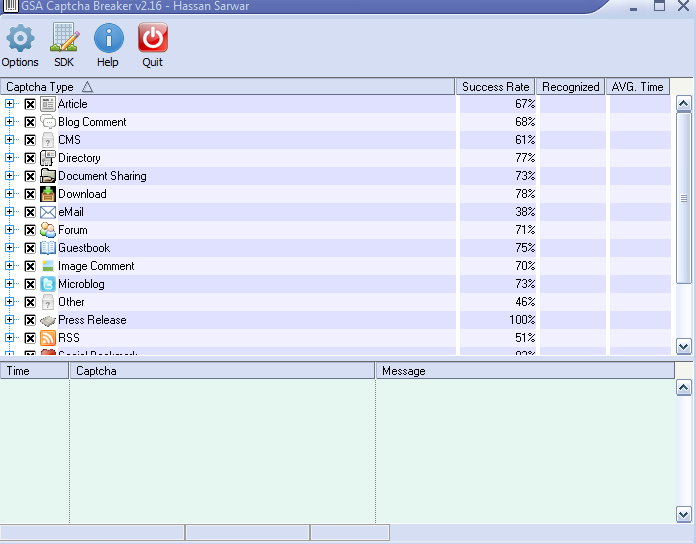Click the Message column header in log
Viewport: 696px width, 544px height.
(525, 371)
